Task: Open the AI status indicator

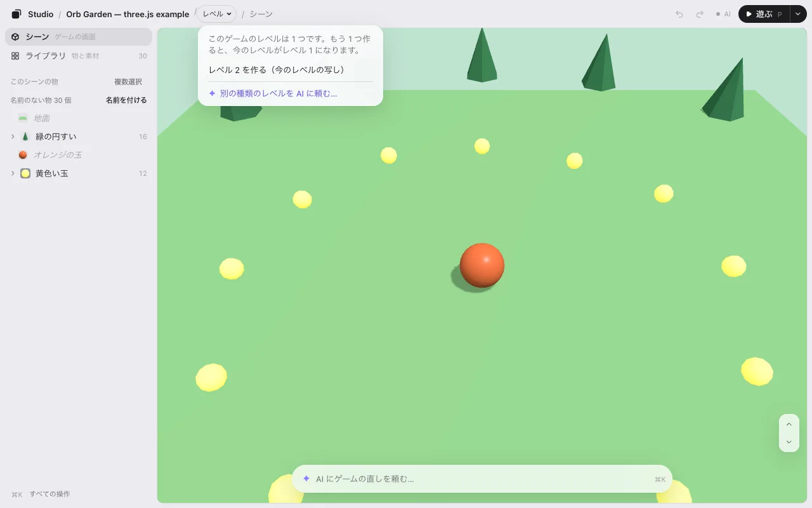Action: coord(723,14)
